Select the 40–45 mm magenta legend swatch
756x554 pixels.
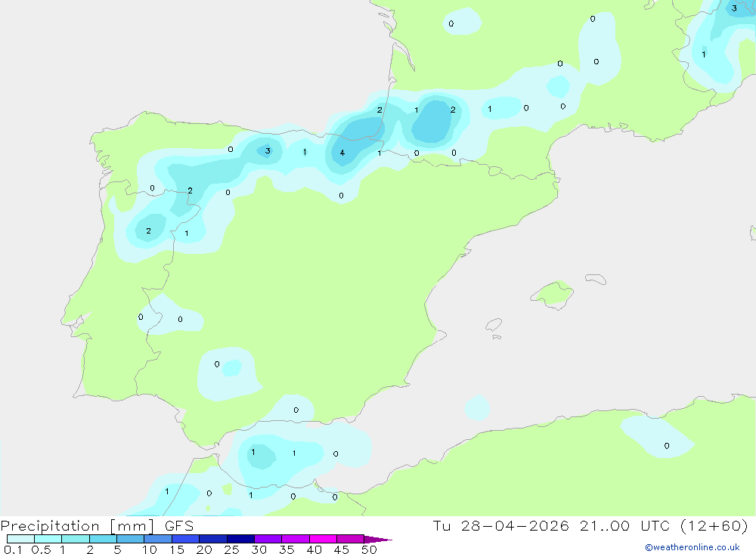click(x=323, y=539)
